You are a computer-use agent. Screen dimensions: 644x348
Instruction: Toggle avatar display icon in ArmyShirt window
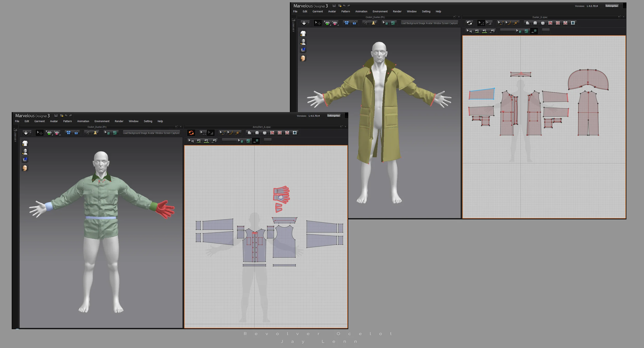(25, 151)
